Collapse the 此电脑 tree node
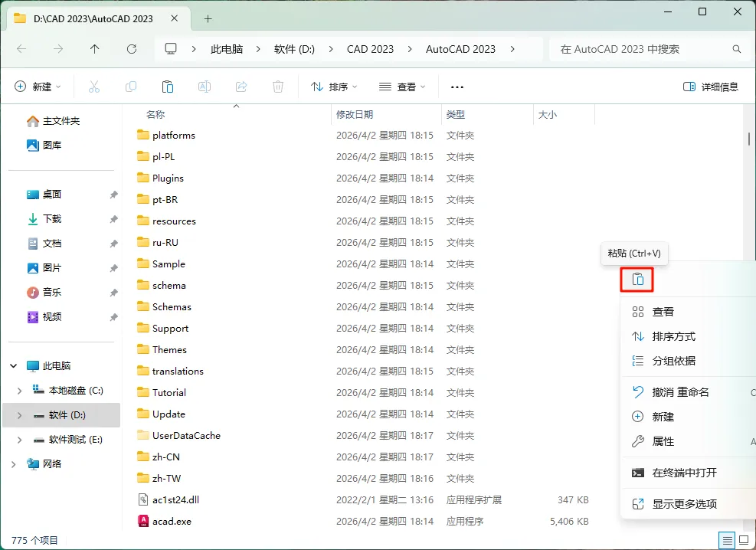 tap(14, 366)
